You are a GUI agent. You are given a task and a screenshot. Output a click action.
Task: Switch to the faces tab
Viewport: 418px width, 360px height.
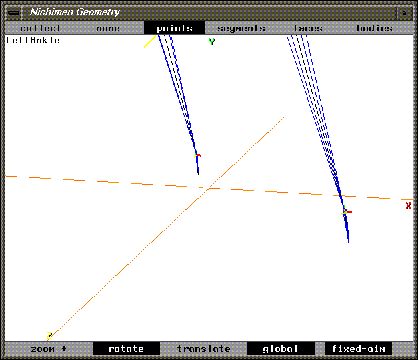tap(308, 28)
